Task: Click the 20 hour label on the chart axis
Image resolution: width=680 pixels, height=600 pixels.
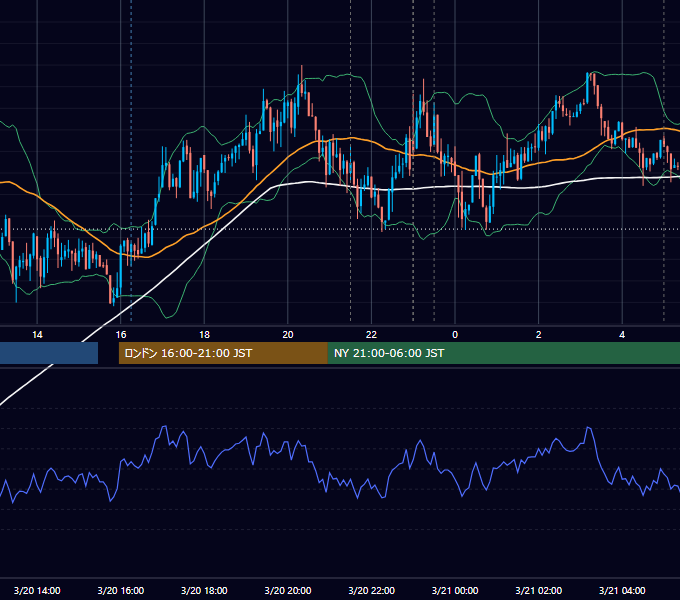Action: 288,335
